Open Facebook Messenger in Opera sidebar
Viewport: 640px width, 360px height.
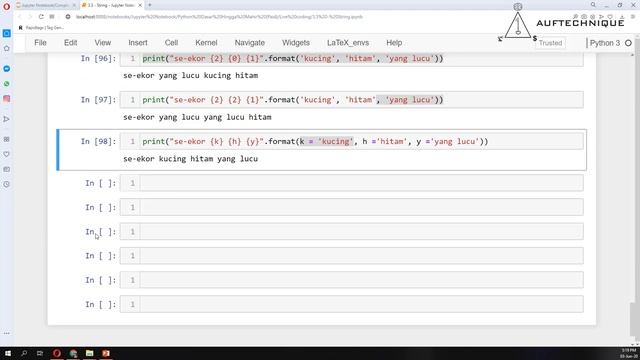(7, 69)
